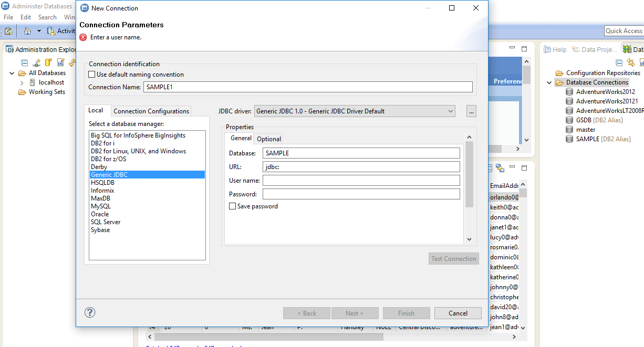Open the File menu

pos(8,17)
